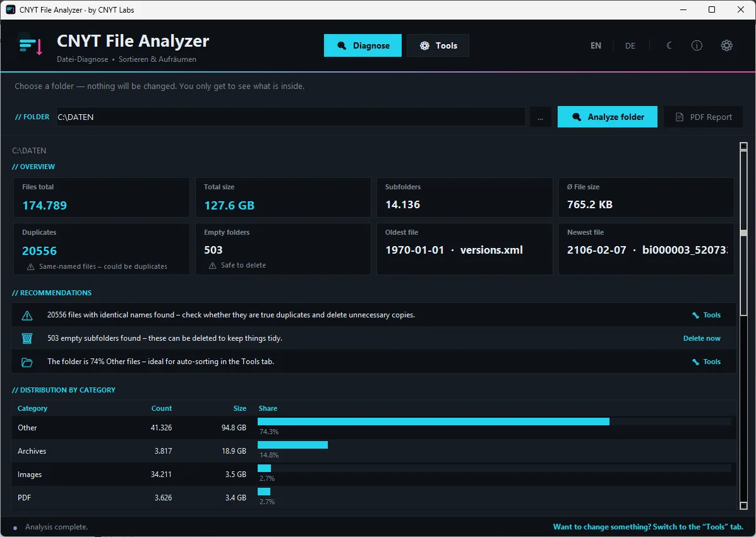Click the Empty folders value 503
The image size is (756, 537).
(x=213, y=250)
